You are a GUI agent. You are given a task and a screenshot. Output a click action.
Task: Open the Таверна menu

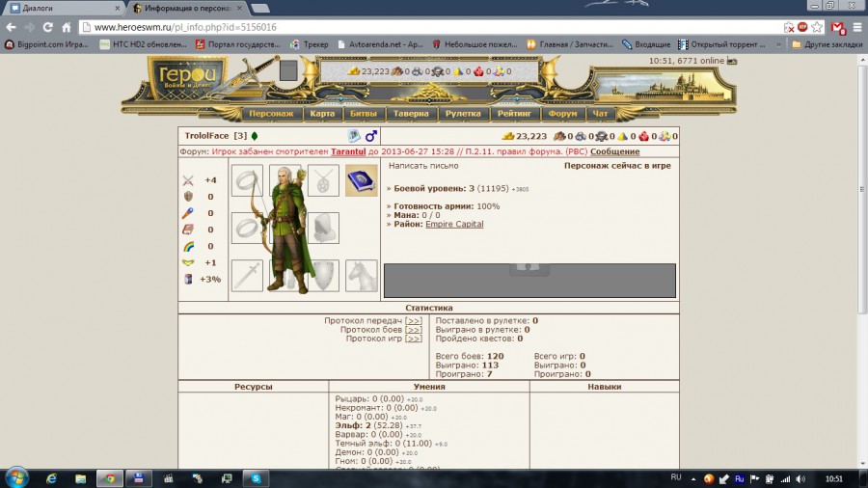pyautogui.click(x=411, y=114)
